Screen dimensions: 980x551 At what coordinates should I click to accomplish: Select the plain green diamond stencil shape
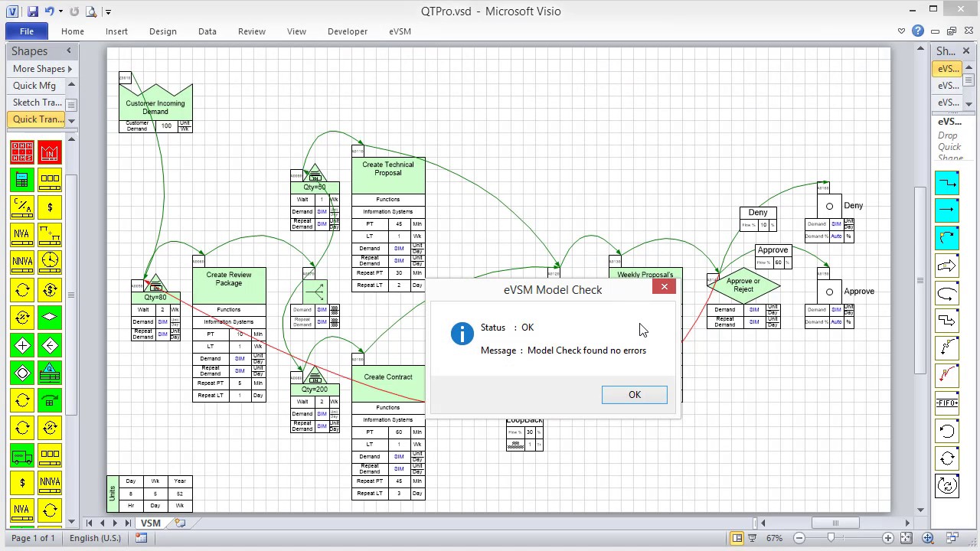coord(50,317)
